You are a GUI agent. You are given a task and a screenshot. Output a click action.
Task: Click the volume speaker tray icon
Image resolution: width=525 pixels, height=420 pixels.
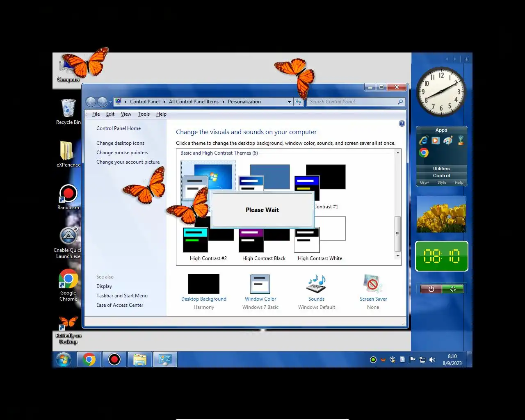point(432,360)
